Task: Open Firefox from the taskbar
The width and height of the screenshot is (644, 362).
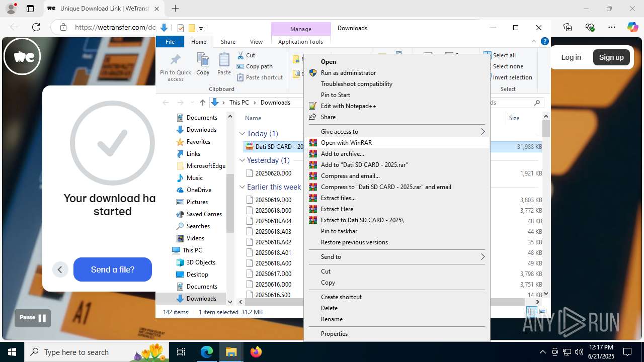Action: [x=256, y=352]
